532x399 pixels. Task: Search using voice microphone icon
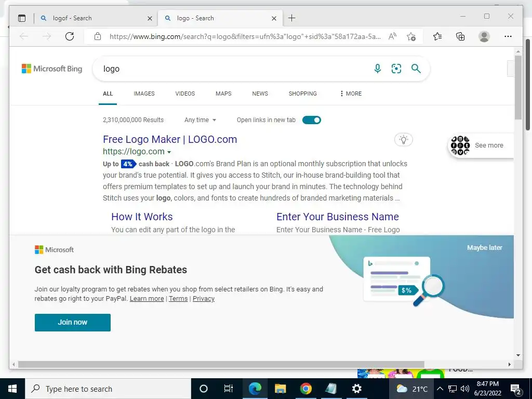[x=377, y=69]
